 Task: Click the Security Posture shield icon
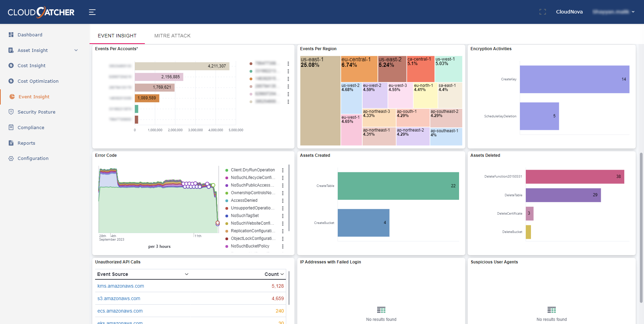click(11, 112)
